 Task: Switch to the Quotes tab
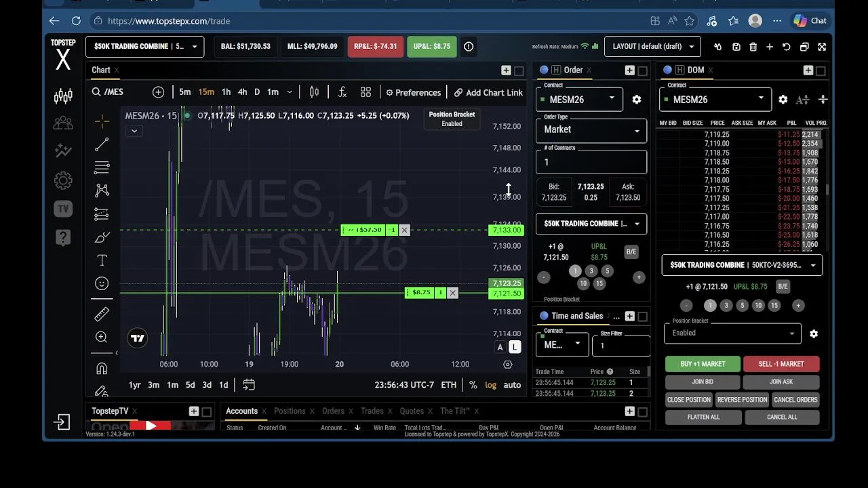coord(412,411)
